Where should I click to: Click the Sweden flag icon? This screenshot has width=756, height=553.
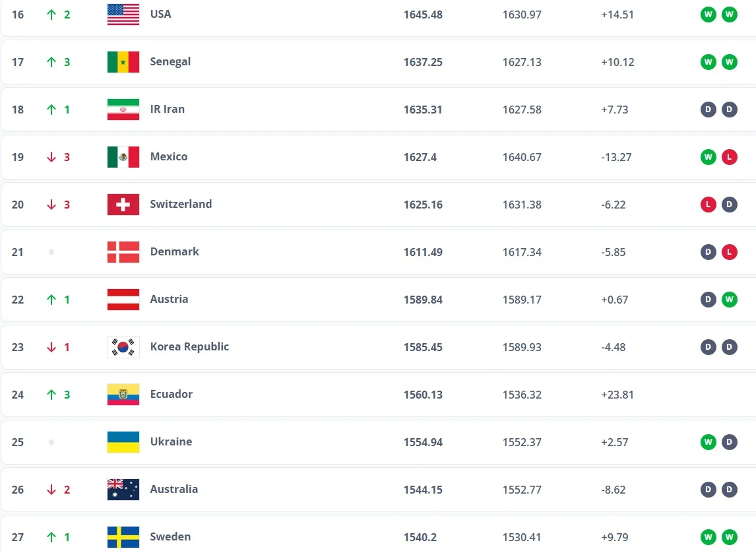click(x=123, y=537)
